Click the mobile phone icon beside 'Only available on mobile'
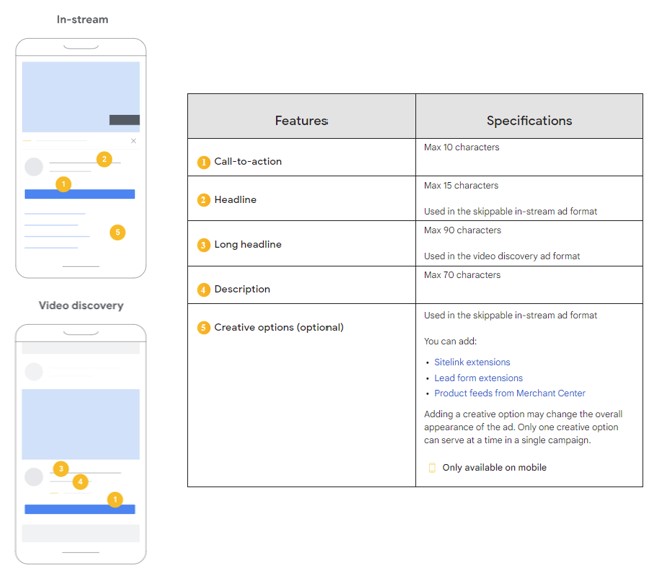Viewport: 652px width, 576px height. [432, 468]
